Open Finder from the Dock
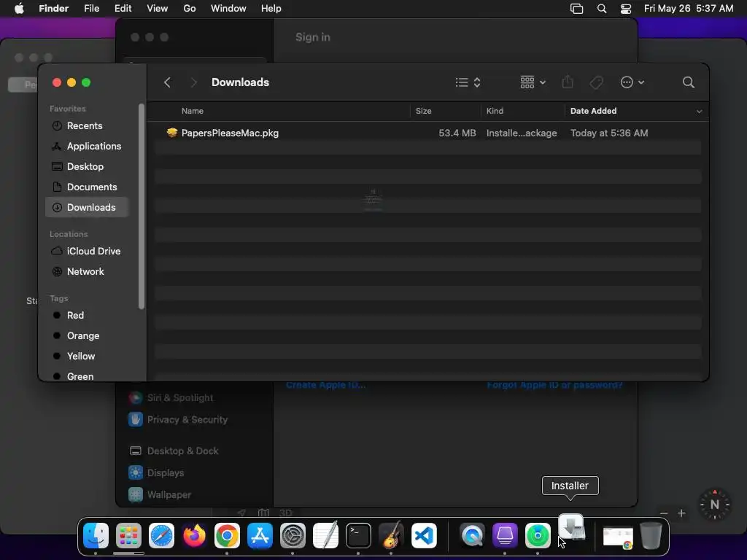 click(96, 535)
